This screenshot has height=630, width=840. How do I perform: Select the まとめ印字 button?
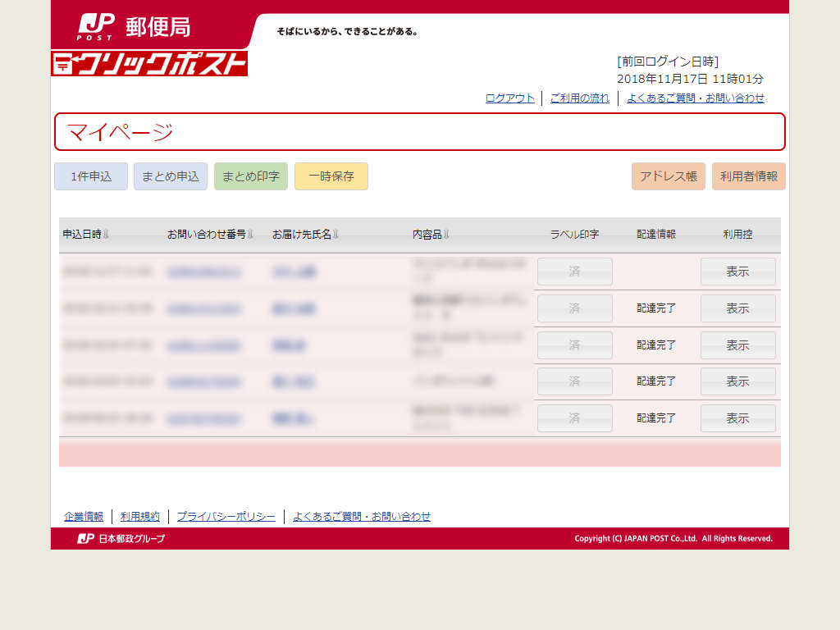click(251, 176)
